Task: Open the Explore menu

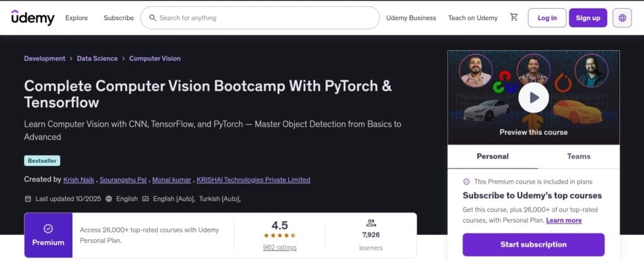Action: pyautogui.click(x=76, y=18)
